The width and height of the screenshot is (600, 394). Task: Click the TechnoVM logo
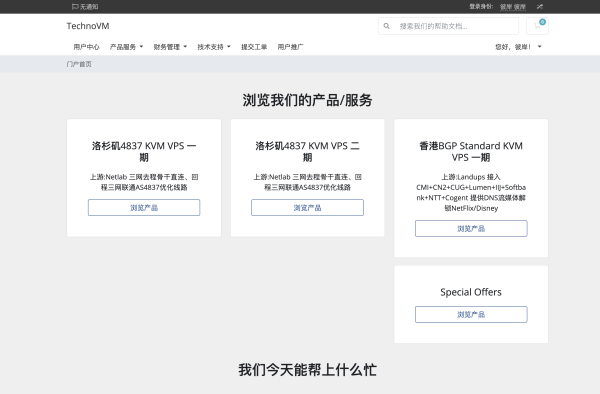(x=88, y=26)
